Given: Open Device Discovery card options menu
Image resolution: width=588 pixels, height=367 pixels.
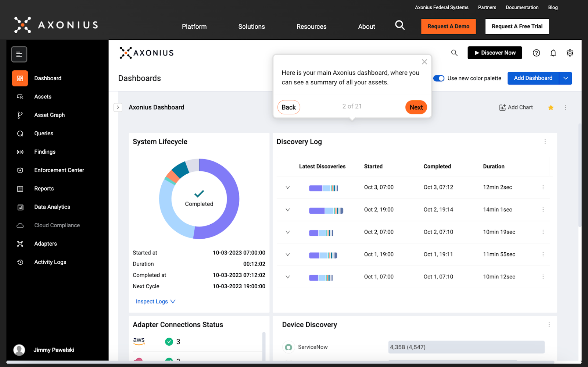Looking at the screenshot, I should click(549, 325).
